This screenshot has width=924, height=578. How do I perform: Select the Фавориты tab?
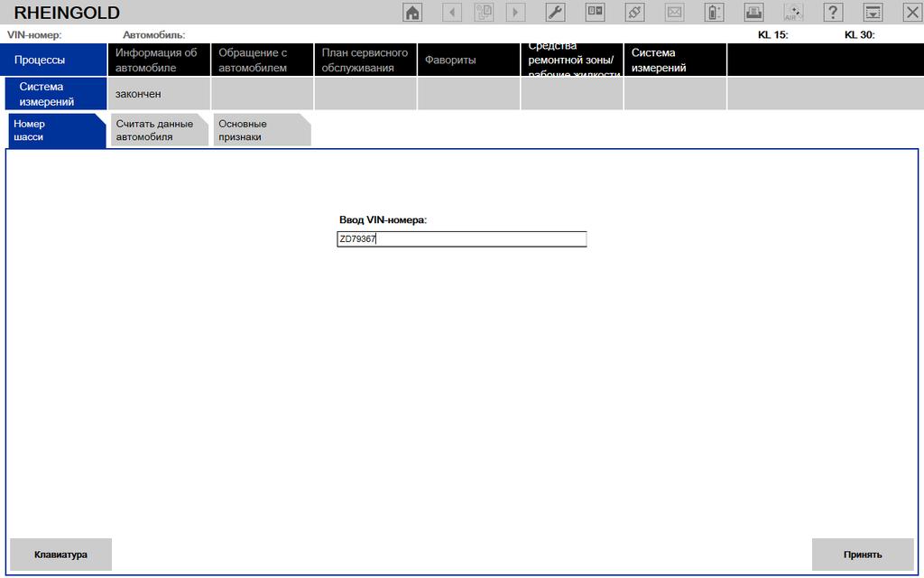468,61
